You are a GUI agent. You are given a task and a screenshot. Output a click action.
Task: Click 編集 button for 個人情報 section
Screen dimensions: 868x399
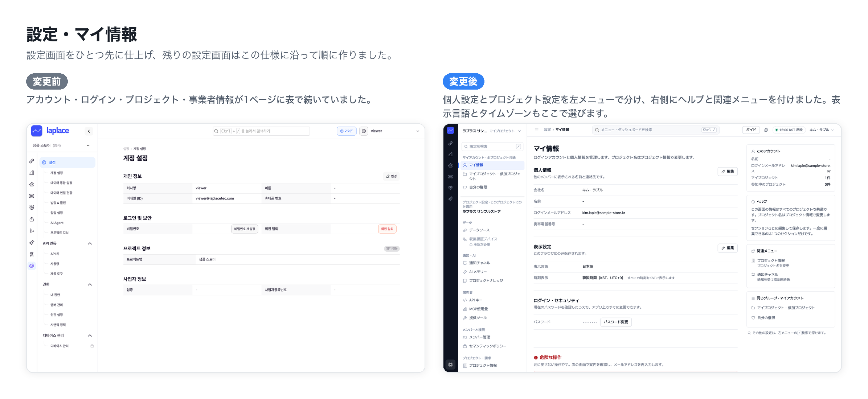click(728, 172)
